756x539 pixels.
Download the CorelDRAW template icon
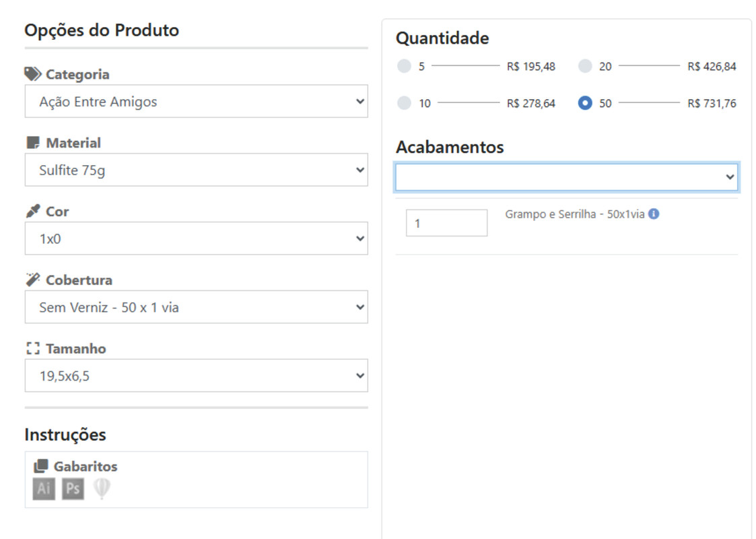[102, 488]
